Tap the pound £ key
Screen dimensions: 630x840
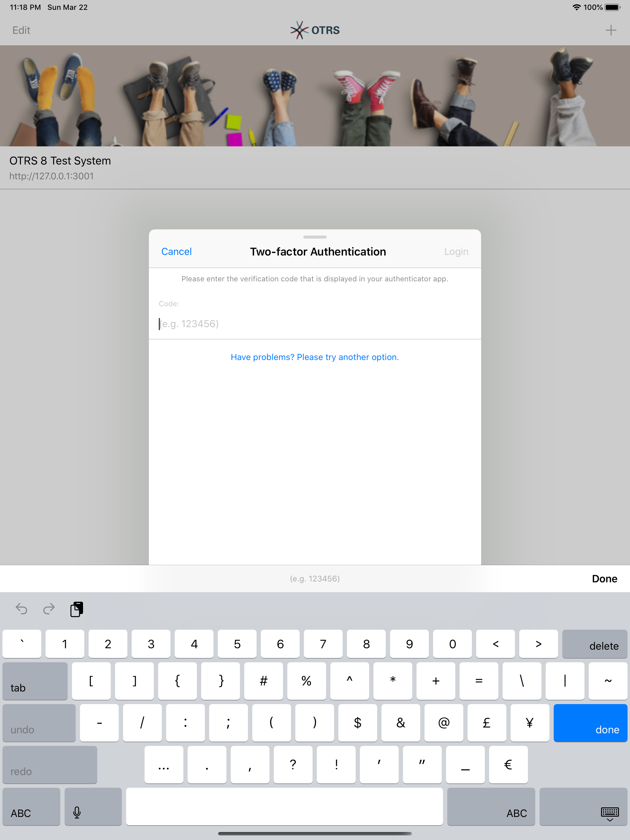coord(487,723)
